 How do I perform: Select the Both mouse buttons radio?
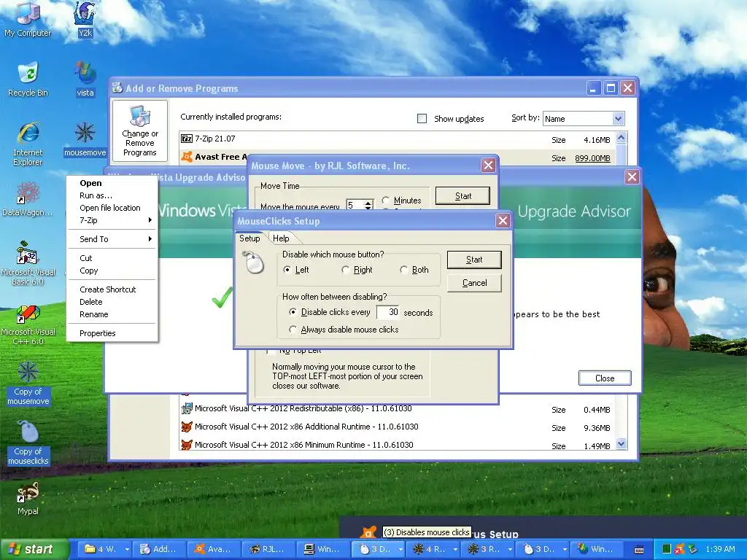404,270
